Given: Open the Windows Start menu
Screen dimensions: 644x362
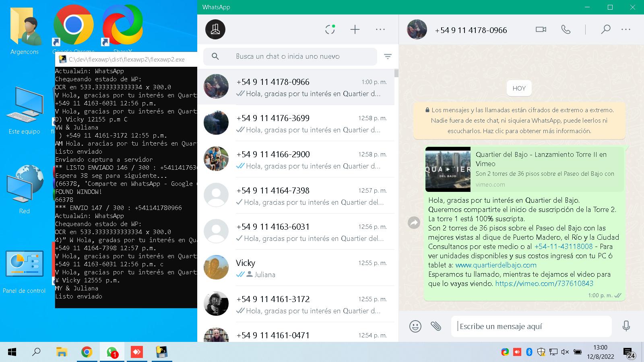Looking at the screenshot, I should (x=12, y=352).
